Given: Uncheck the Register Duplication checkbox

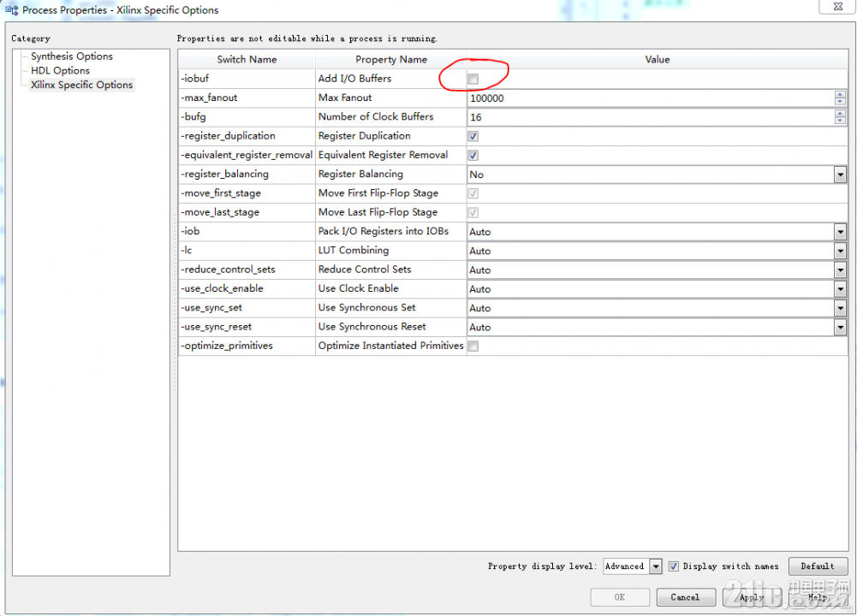Looking at the screenshot, I should 473,137.
